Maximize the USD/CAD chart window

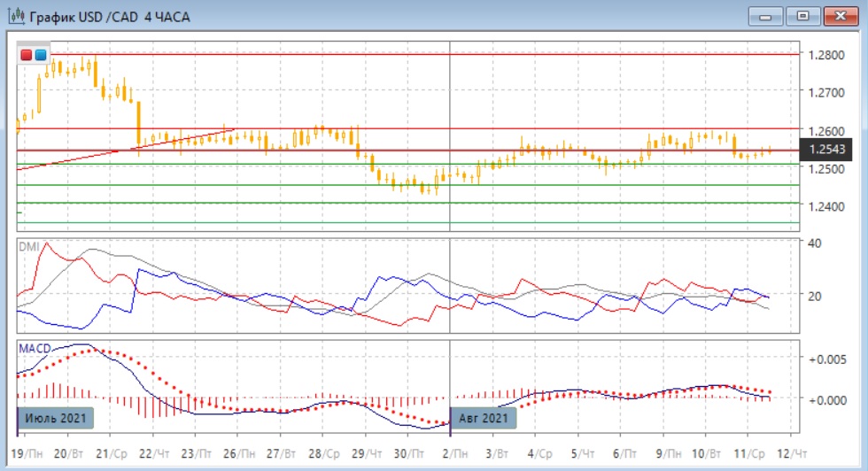pyautogui.click(x=803, y=16)
